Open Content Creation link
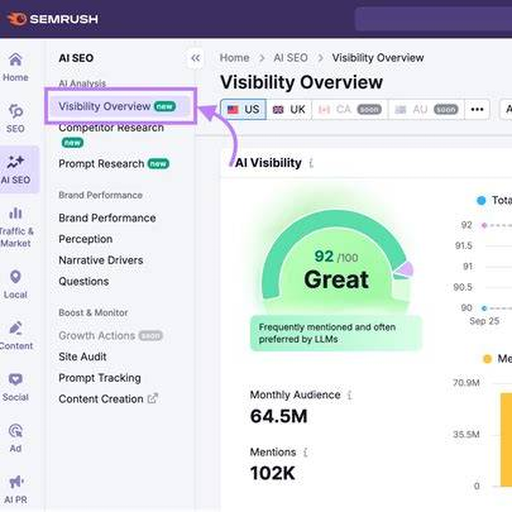The height and width of the screenshot is (512, 512). [x=101, y=399]
